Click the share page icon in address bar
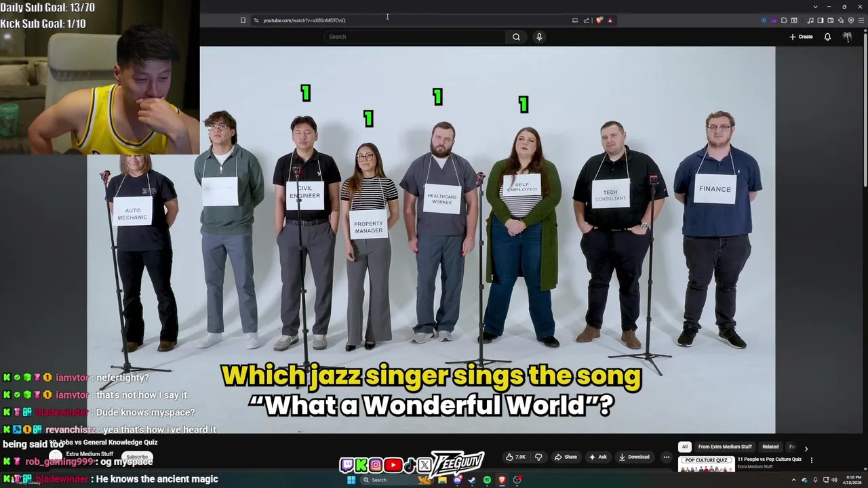Image resolution: width=868 pixels, height=488 pixels. pyautogui.click(x=587, y=20)
